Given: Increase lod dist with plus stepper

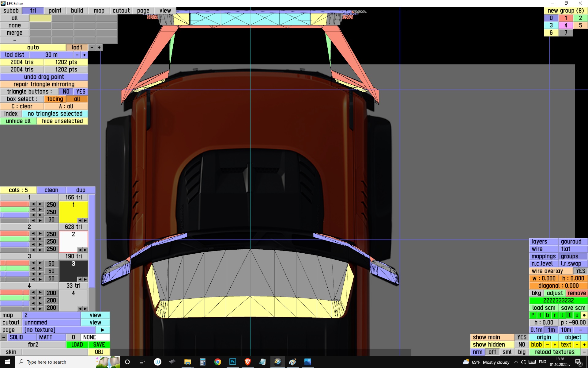Looking at the screenshot, I should pos(84,55).
